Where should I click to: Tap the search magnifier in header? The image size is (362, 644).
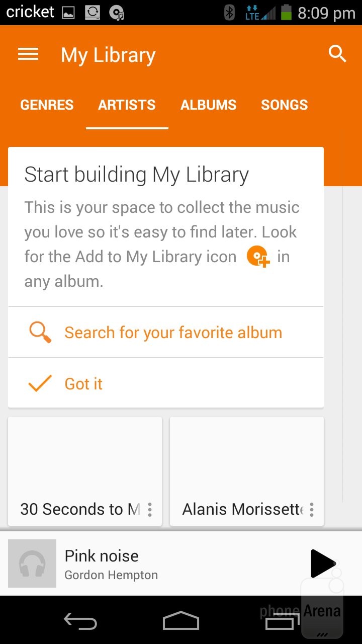pyautogui.click(x=337, y=53)
